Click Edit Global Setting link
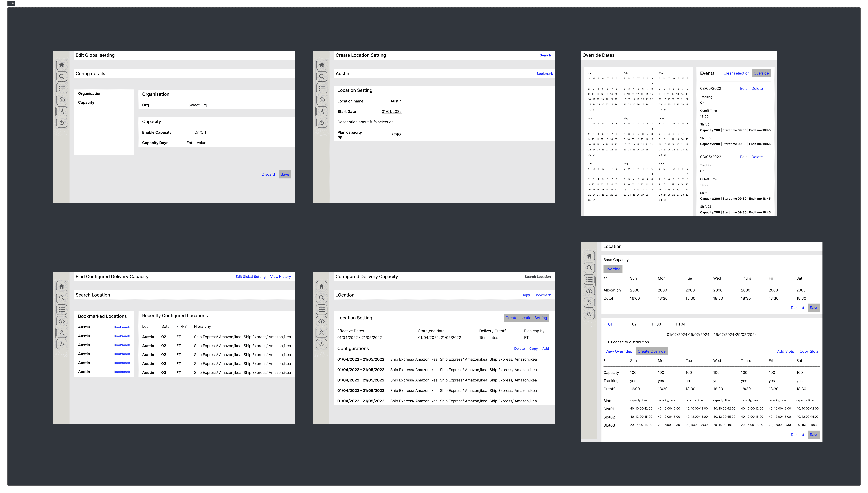 tap(251, 277)
